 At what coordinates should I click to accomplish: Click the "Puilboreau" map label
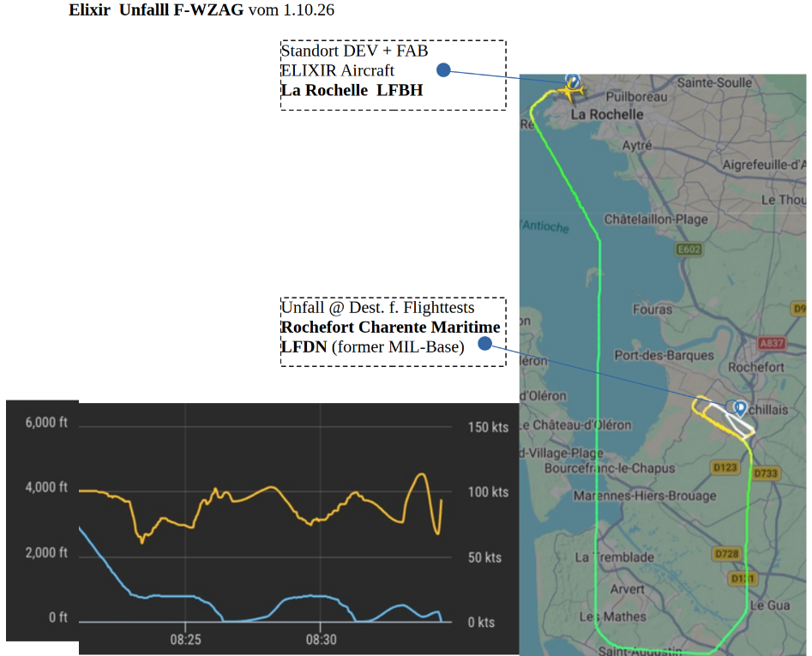coord(636,97)
